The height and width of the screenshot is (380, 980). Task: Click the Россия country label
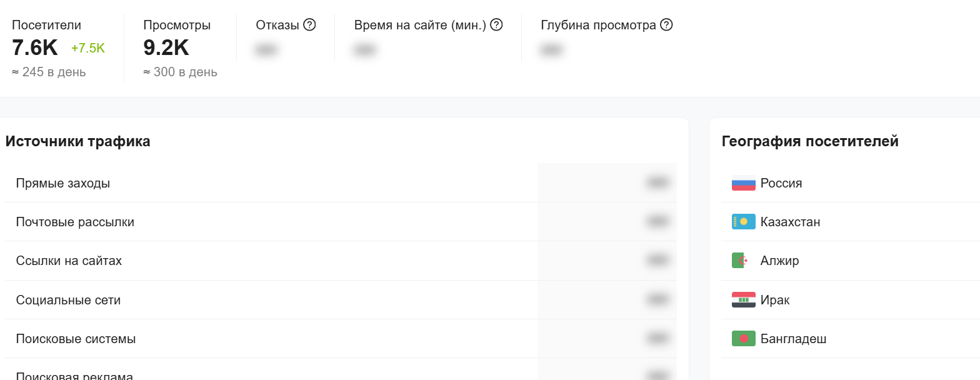pos(781,184)
